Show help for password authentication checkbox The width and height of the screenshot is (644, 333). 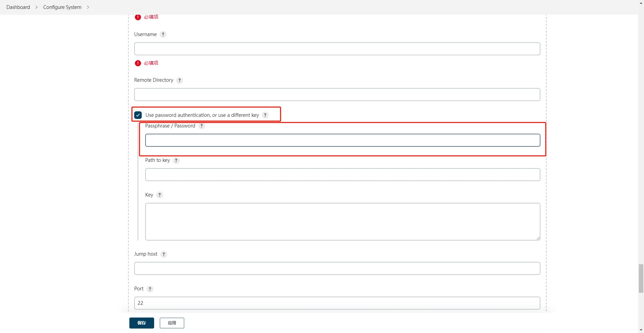coord(265,115)
